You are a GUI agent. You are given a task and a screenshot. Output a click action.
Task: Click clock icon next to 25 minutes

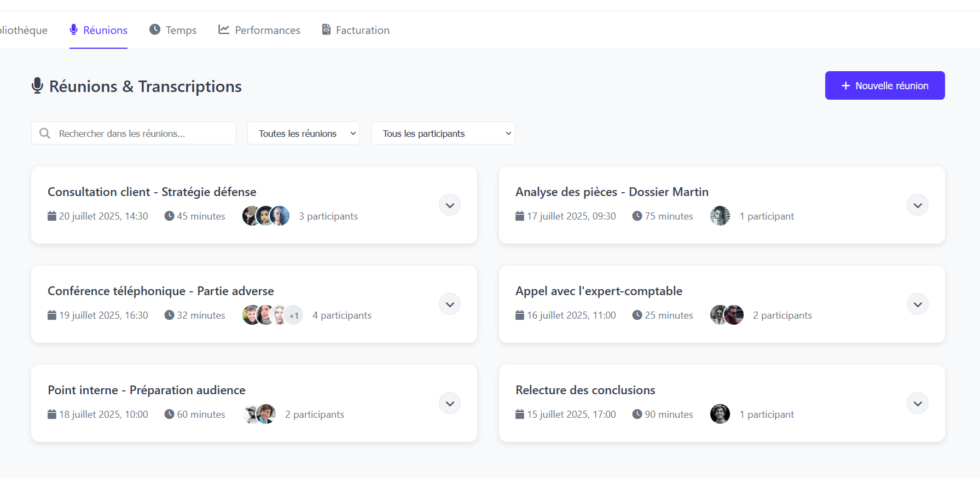coord(637,315)
